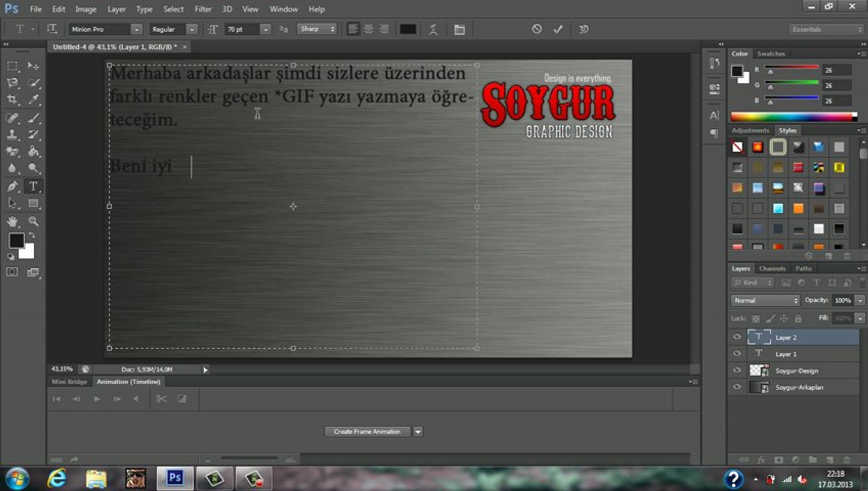
Task: Select the Paint Bucket tool
Action: point(33,151)
